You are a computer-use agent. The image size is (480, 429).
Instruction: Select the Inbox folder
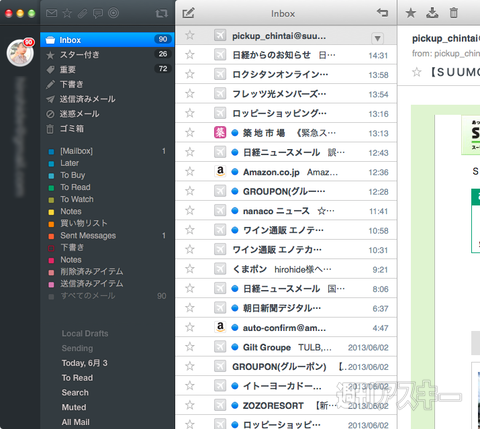coord(107,40)
